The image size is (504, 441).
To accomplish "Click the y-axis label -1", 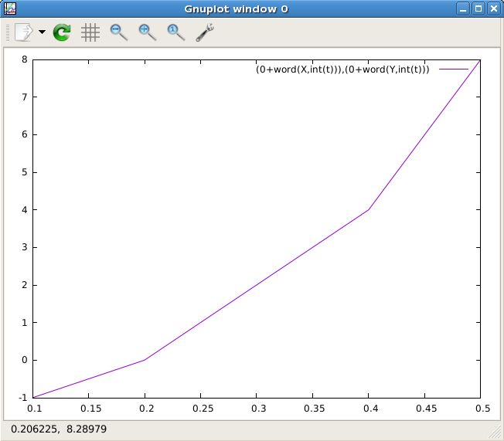I will (x=23, y=398).
